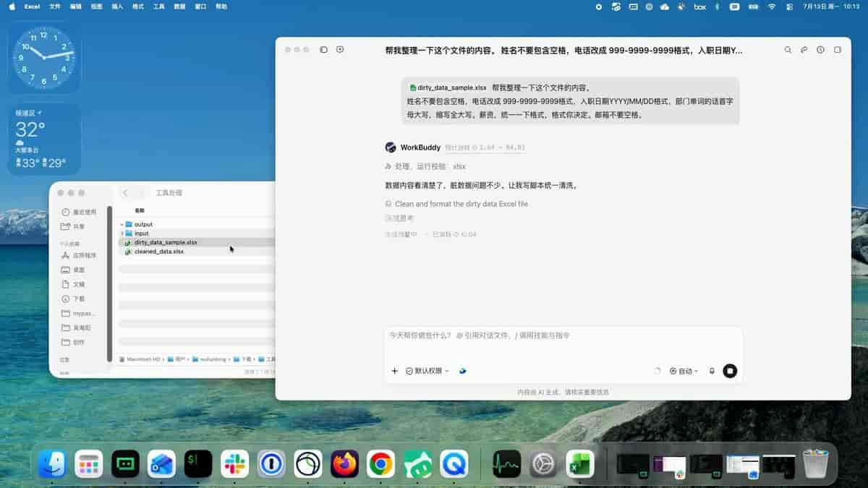Image resolution: width=868 pixels, height=488 pixels.
Task: Open 下载 in Finder sidebar
Action: pyautogui.click(x=74, y=299)
